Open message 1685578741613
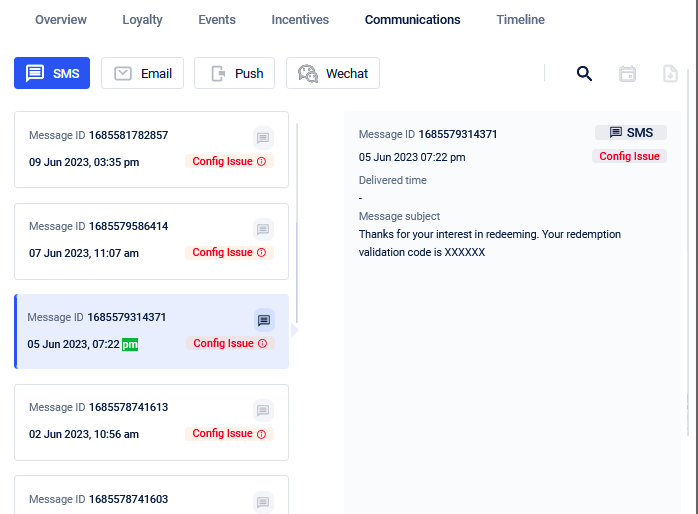 151,423
